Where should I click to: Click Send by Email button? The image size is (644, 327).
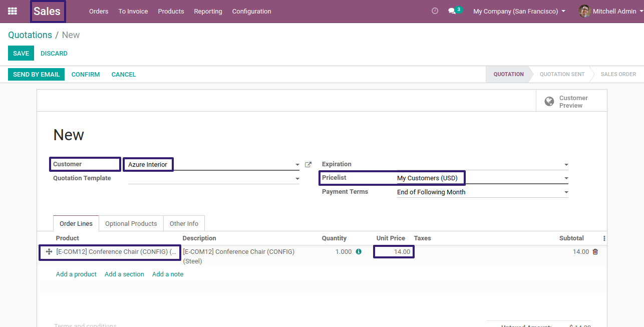36,74
